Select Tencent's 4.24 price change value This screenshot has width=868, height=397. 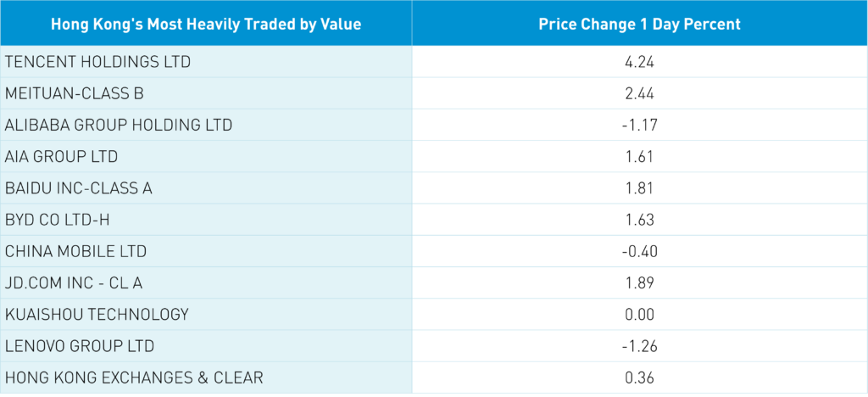[x=640, y=62]
